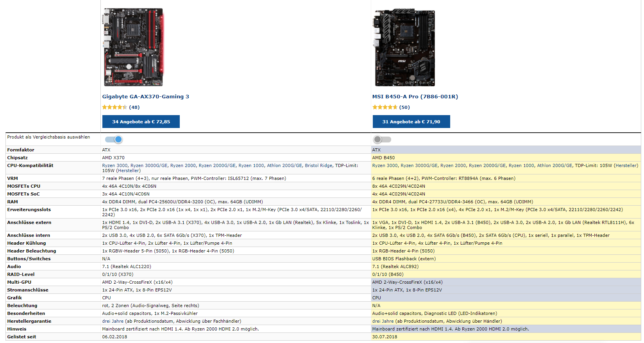Screen dimensions: 644x343
Task: Select the Header Kühlung row label
Action: 27,243
